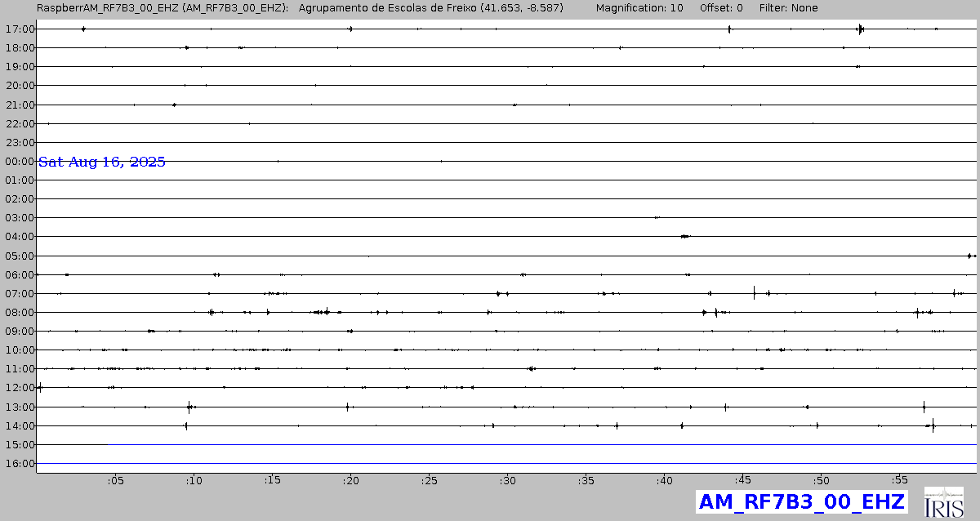Click the blue current-time line on 15:00 row
Viewport: 980px width, 521px height.
coord(539,444)
